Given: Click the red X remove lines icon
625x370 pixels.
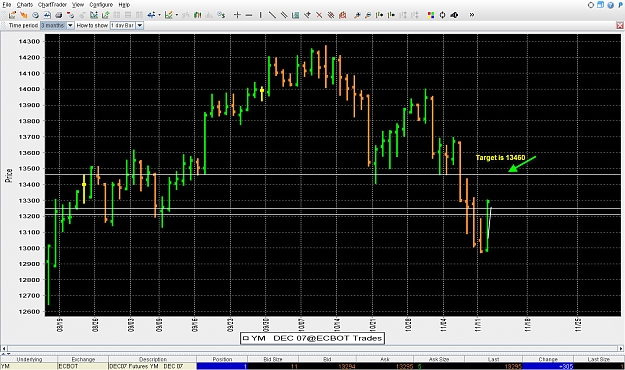Looking at the screenshot, I should coord(319,15).
